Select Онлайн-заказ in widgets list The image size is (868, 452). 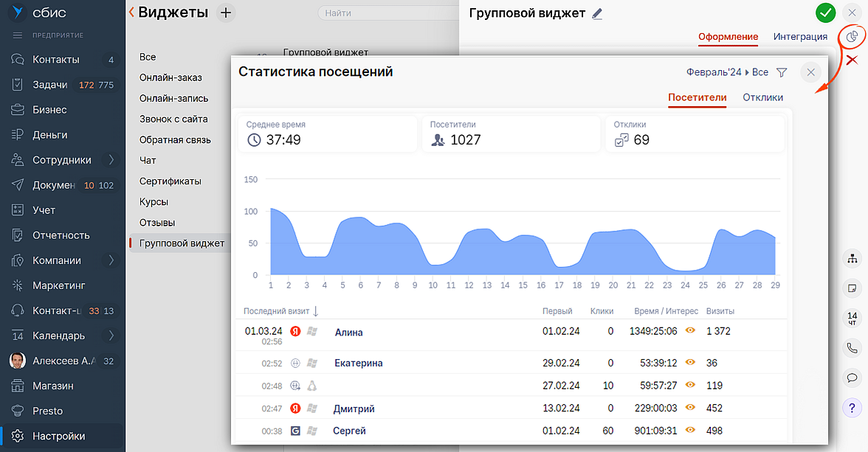(170, 77)
